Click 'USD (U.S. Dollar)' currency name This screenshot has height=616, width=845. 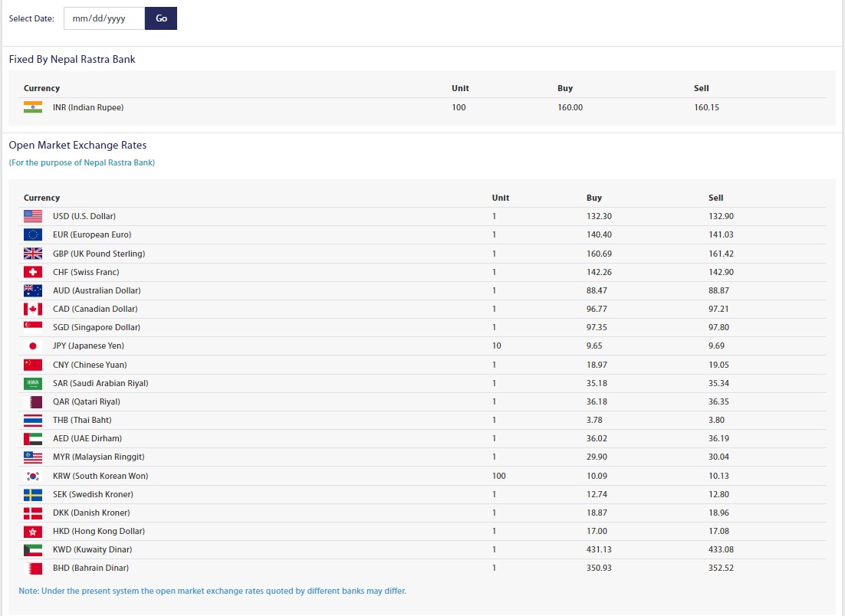click(x=84, y=216)
